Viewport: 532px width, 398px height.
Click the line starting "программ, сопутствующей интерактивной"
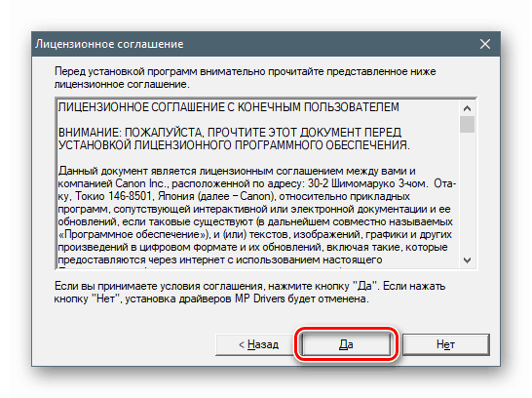pyautogui.click(x=254, y=209)
